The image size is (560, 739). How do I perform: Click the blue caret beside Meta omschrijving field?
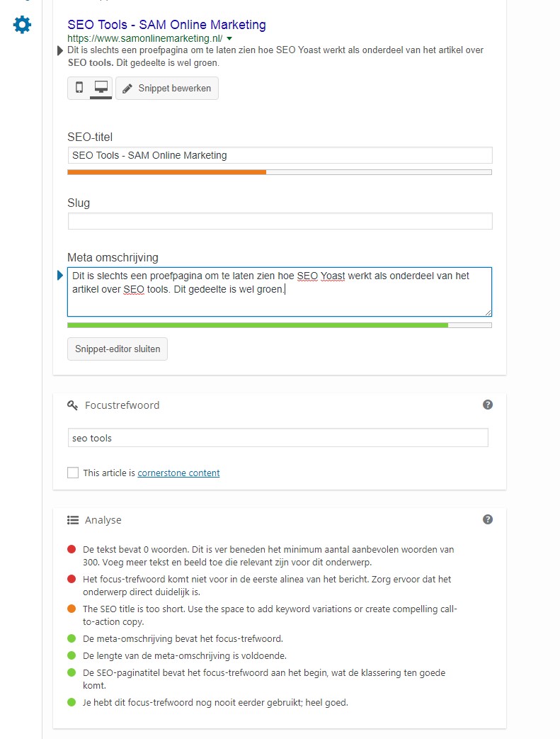(x=59, y=275)
